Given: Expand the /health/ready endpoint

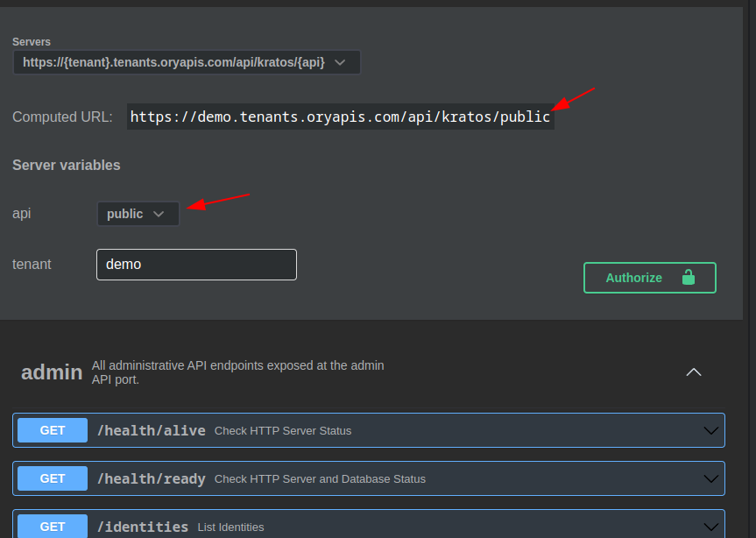Looking at the screenshot, I should point(368,478).
